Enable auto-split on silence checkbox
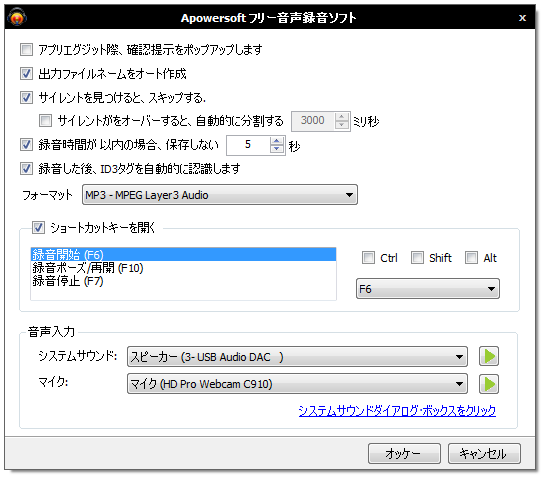 click(45, 121)
